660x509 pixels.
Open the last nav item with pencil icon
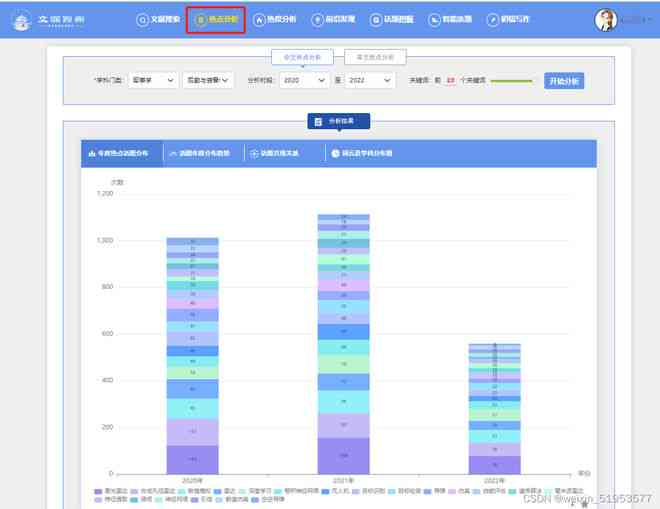pos(508,19)
